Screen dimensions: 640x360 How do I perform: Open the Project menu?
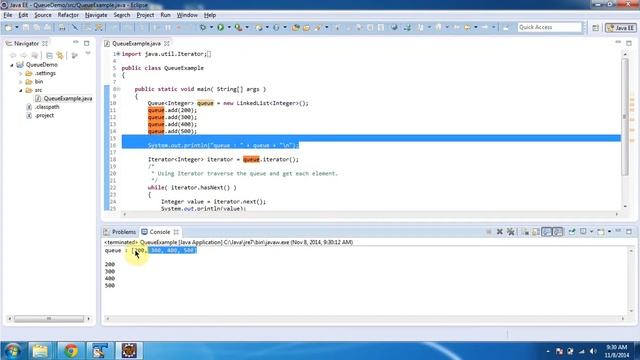tap(145, 15)
